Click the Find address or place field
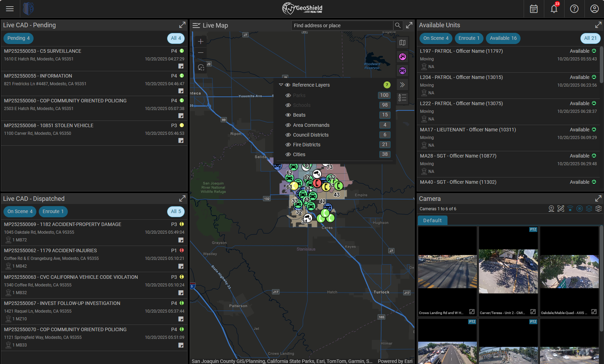This screenshot has width=604, height=364. pos(342,26)
